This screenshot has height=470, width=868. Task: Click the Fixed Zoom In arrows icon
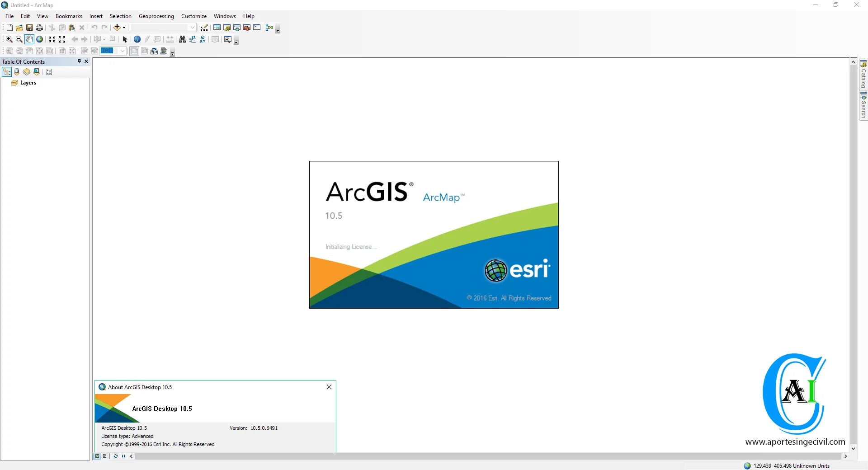52,39
